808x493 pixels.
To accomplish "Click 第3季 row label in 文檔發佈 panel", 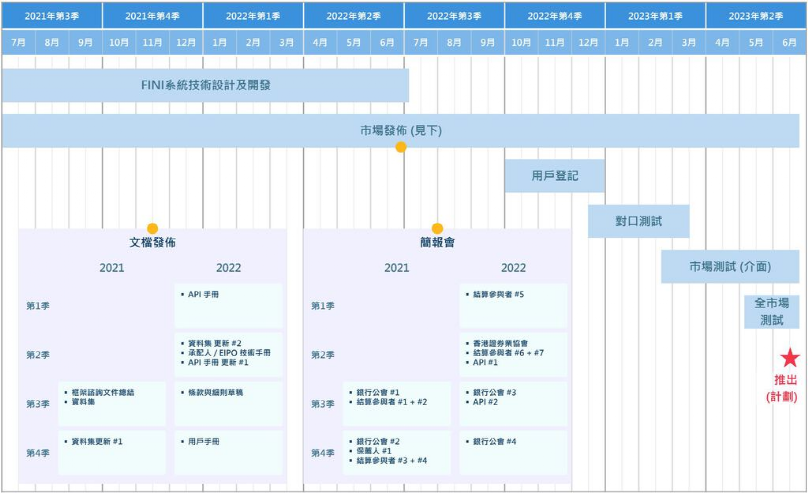I will (38, 404).
